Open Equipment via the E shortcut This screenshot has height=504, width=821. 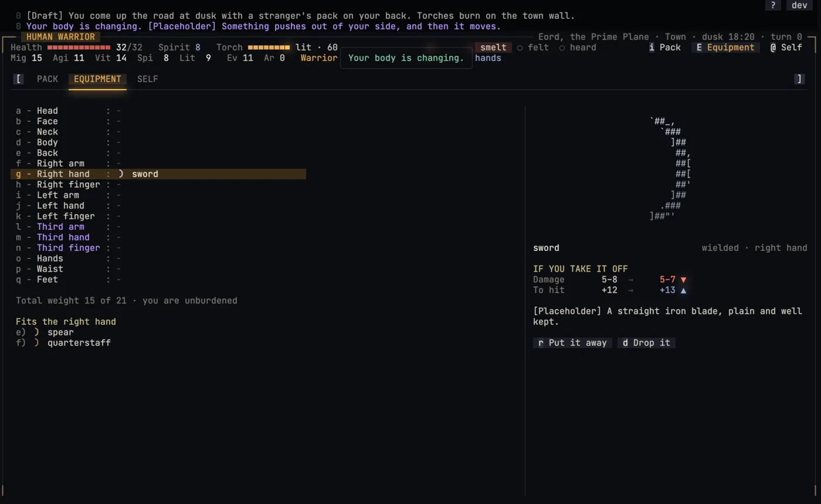725,47
